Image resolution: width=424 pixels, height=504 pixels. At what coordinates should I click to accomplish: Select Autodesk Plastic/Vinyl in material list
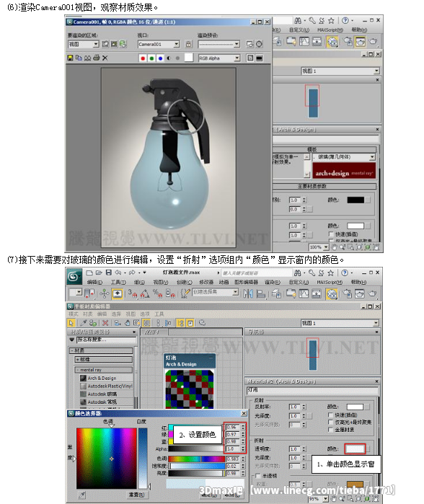coord(106,386)
